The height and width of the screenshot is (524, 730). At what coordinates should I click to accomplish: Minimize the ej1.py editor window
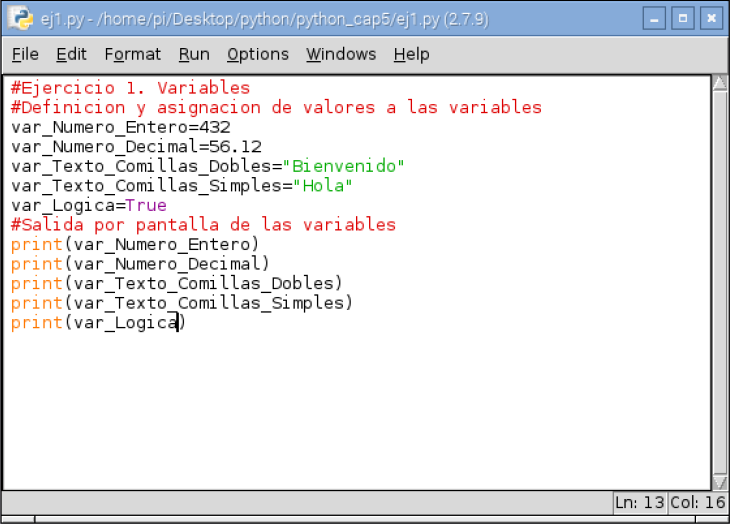[654, 19]
